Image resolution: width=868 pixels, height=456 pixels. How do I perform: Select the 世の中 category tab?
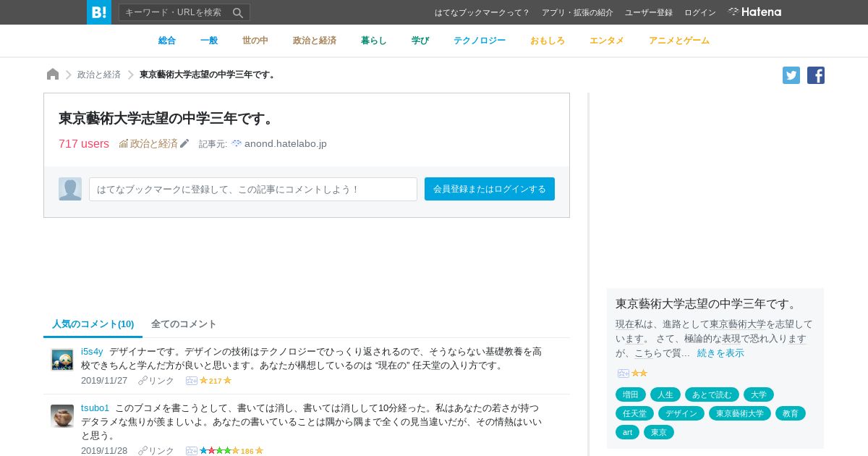tap(255, 41)
